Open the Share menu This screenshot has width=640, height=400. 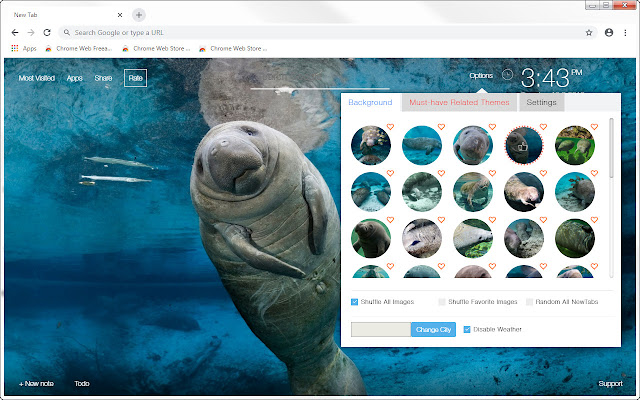click(x=103, y=78)
